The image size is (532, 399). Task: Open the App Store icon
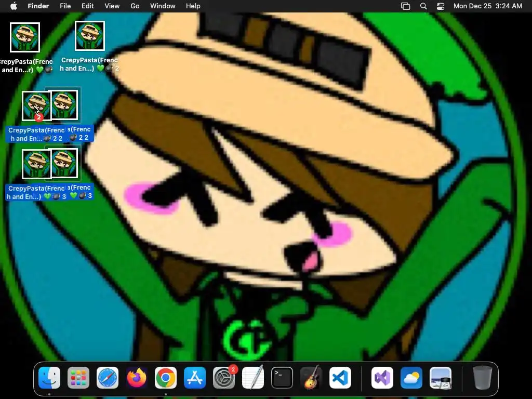click(x=195, y=378)
